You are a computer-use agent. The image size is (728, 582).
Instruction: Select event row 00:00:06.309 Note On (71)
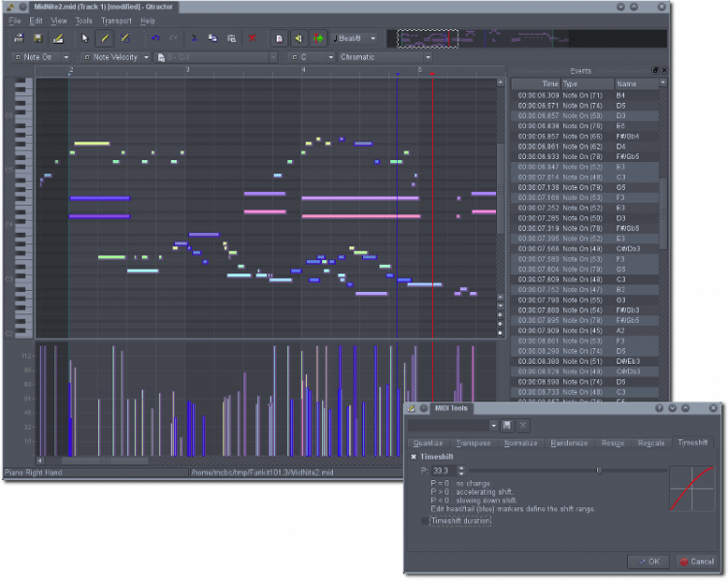coord(585,96)
